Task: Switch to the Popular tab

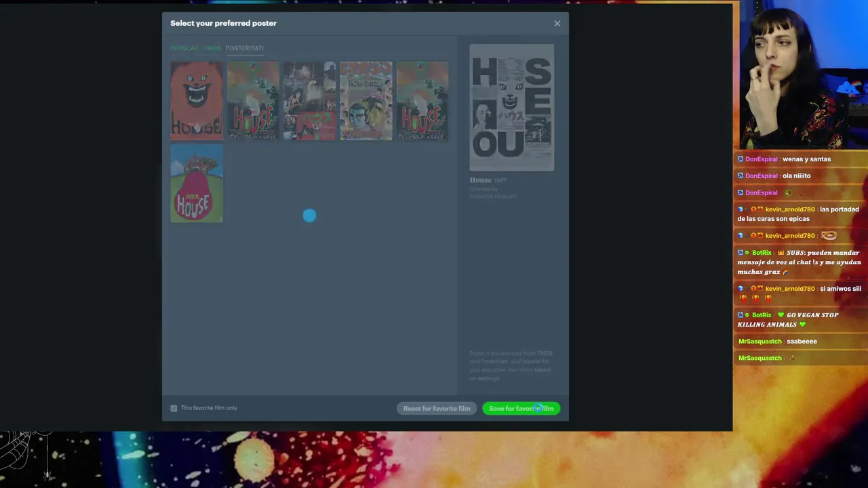Action: pos(184,48)
